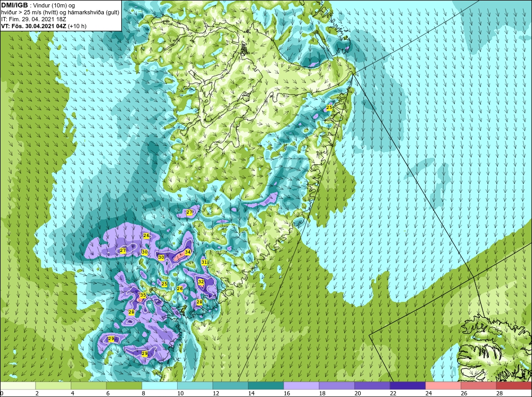The width and height of the screenshot is (532, 397).
Task: Pick the yellow gust label "31"
Action: click(204, 262)
